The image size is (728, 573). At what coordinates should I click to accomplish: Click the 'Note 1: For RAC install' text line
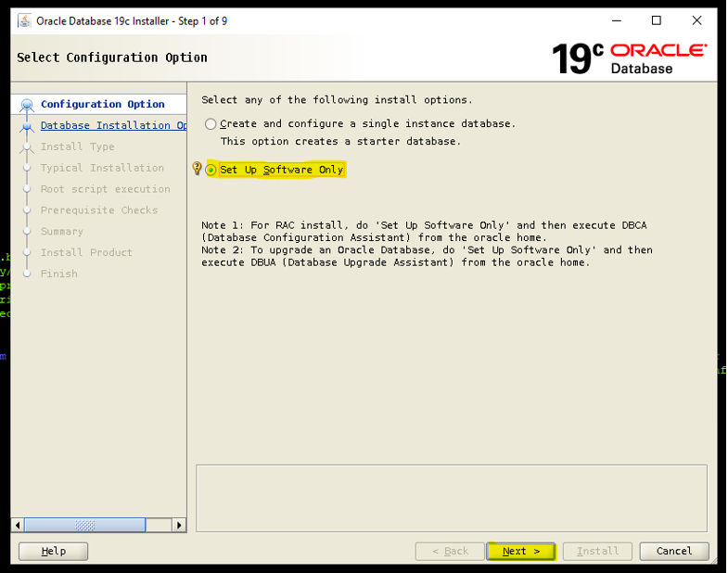pyautogui.click(x=424, y=225)
